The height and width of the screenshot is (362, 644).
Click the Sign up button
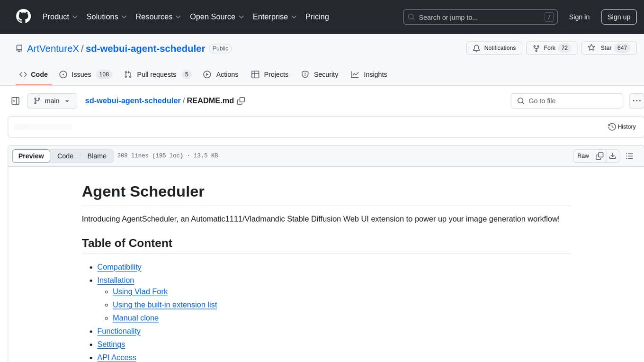tap(619, 17)
